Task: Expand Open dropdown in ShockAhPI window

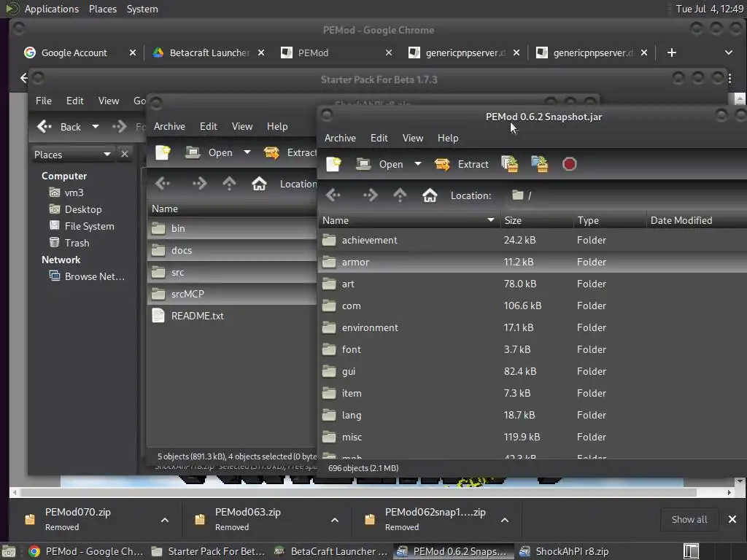Action: (247, 152)
